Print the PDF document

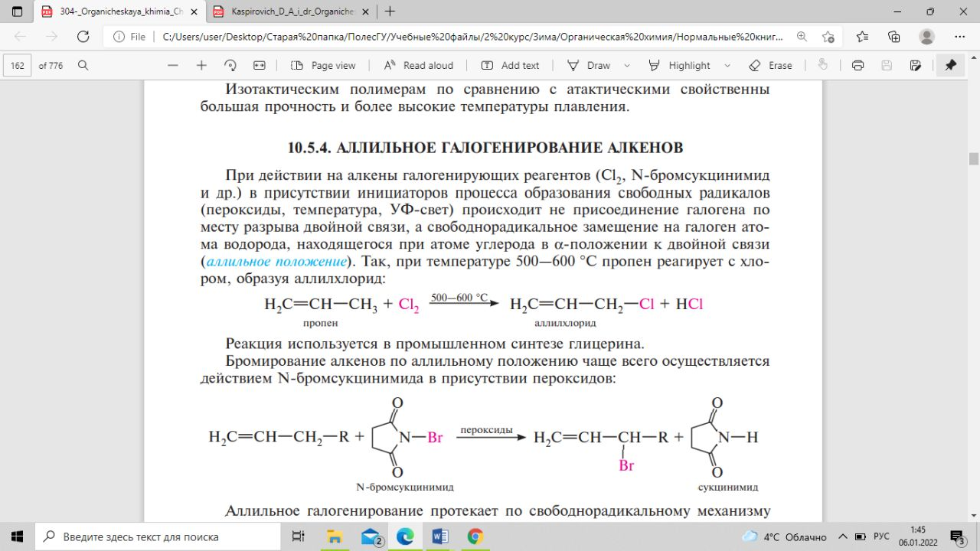(857, 65)
